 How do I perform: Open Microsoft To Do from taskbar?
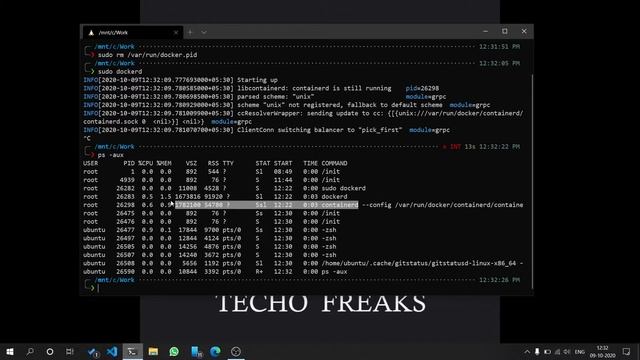tap(93, 351)
